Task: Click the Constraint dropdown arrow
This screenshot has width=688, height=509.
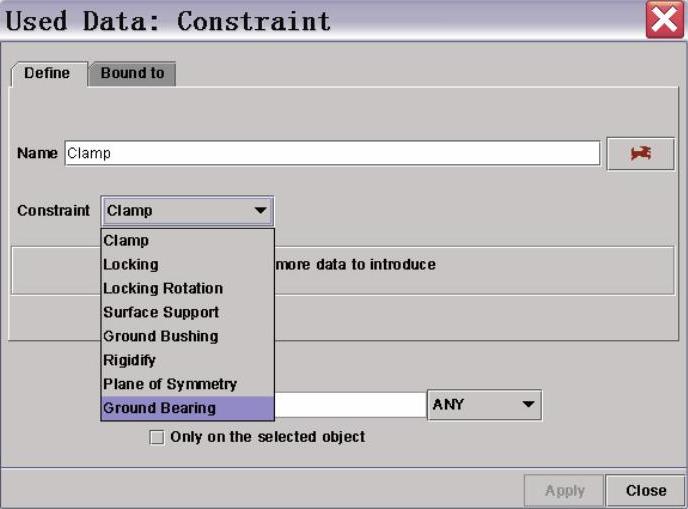Action: point(260,211)
